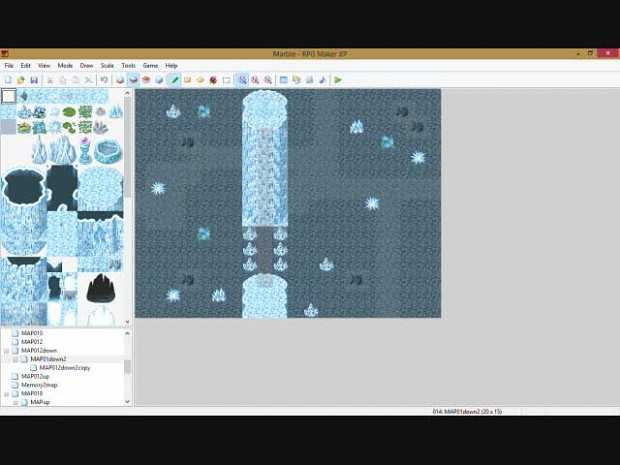Click the Cut scissors icon
The width and height of the screenshot is (620, 465).
click(x=50, y=80)
